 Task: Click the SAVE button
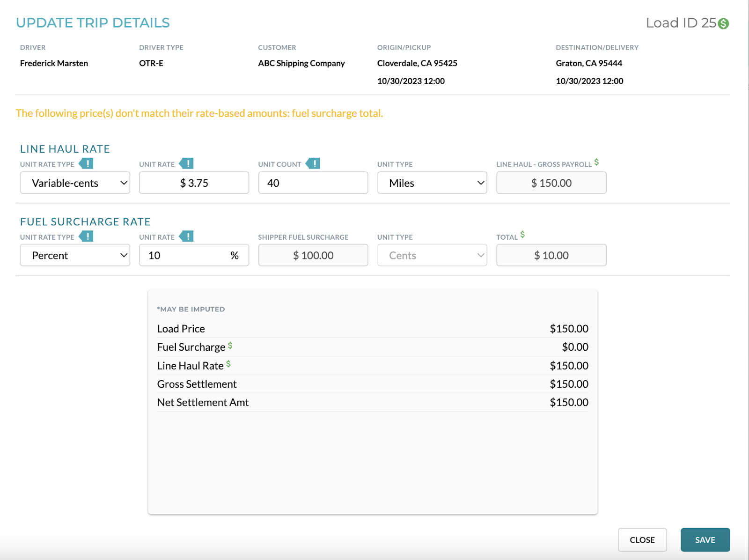point(705,539)
